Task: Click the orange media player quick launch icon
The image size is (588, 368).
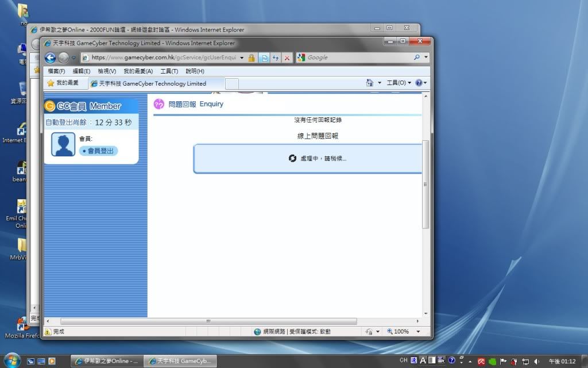Action: coord(52,361)
